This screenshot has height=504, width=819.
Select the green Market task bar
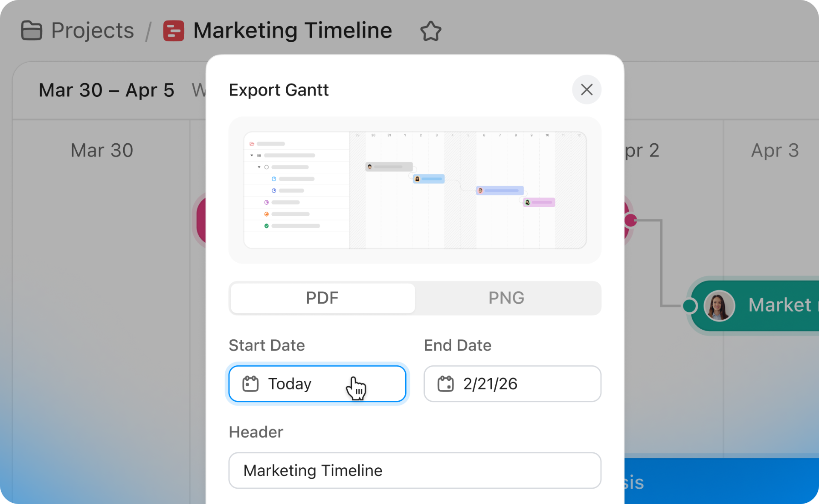click(x=781, y=306)
